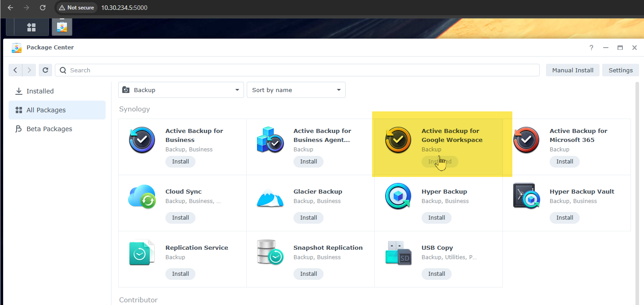This screenshot has height=305, width=644.
Task: Click the package list vertical scrollbar
Action: 637,193
